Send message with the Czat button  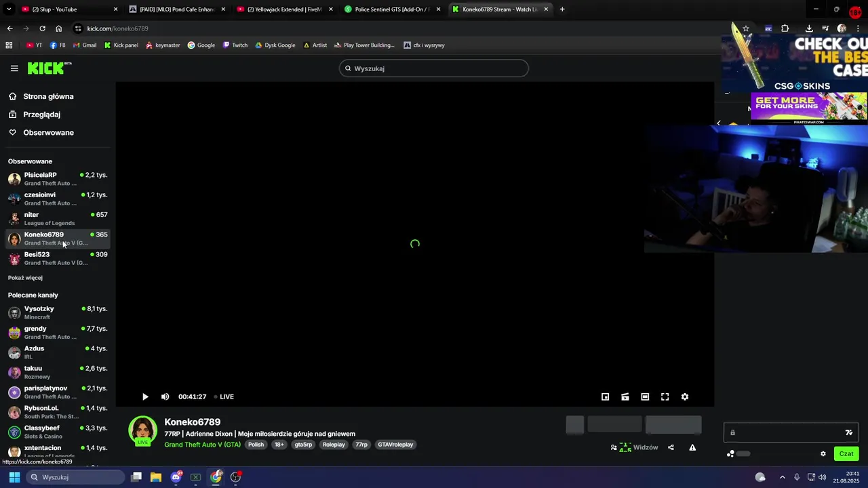tap(846, 454)
